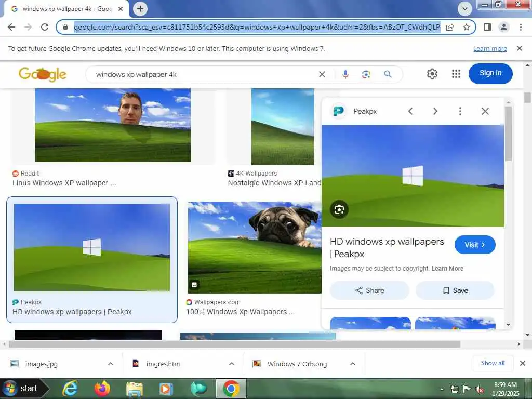Viewport: 532px width, 399px height.
Task: Select the Peakpx HD wallpaper thumbnail
Action: click(x=92, y=247)
